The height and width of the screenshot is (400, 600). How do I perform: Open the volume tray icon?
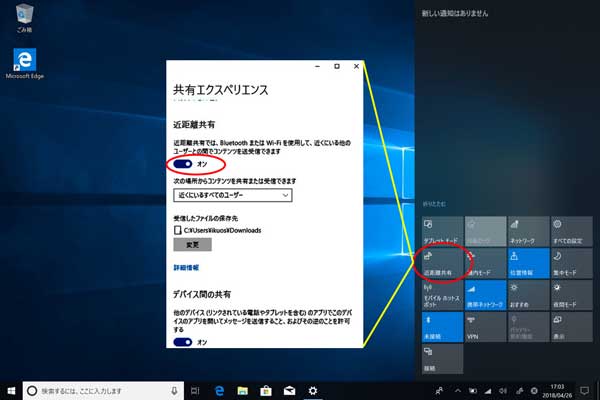pyautogui.click(x=503, y=391)
